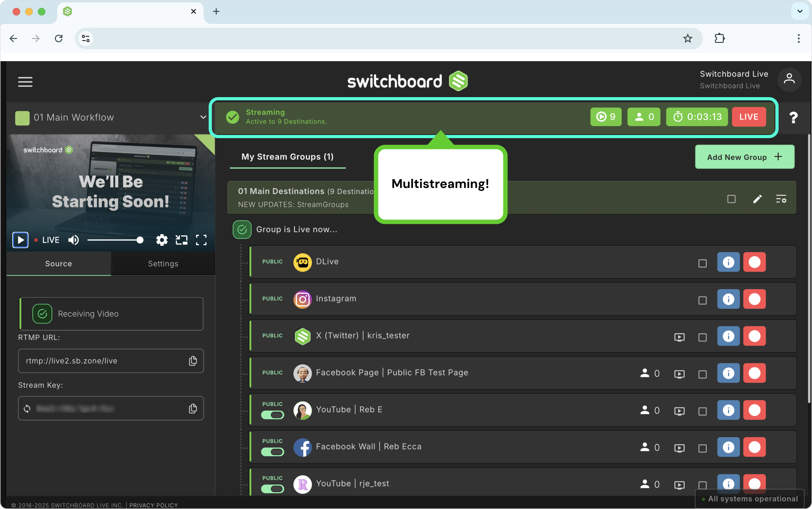Click the destinations list scrollbar
The width and height of the screenshot is (812, 509).
[x=809, y=268]
